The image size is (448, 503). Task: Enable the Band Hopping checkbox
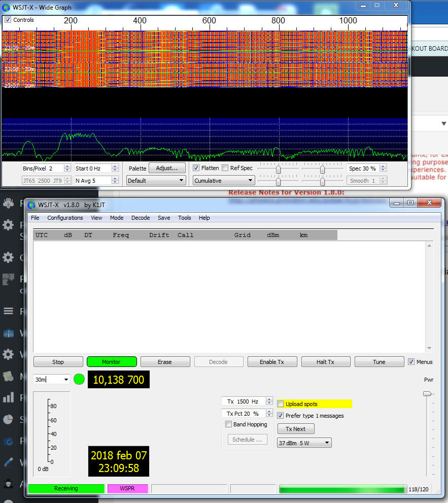(228, 424)
